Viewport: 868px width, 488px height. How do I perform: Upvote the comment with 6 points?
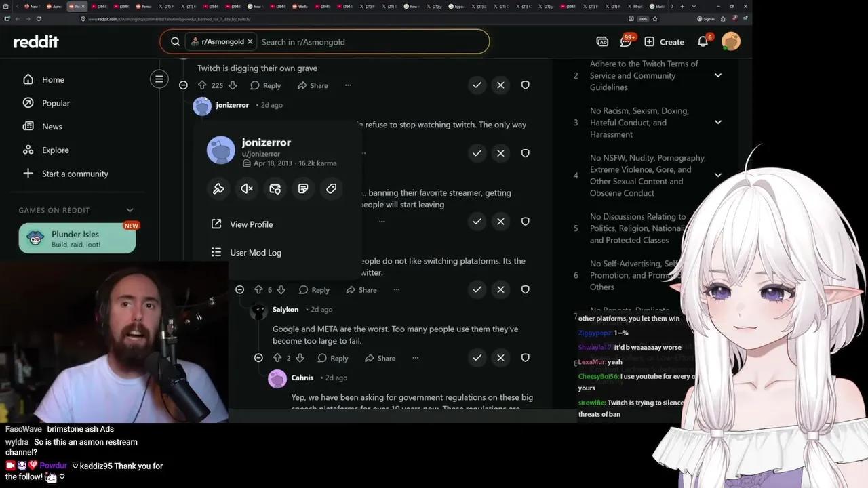click(x=258, y=290)
